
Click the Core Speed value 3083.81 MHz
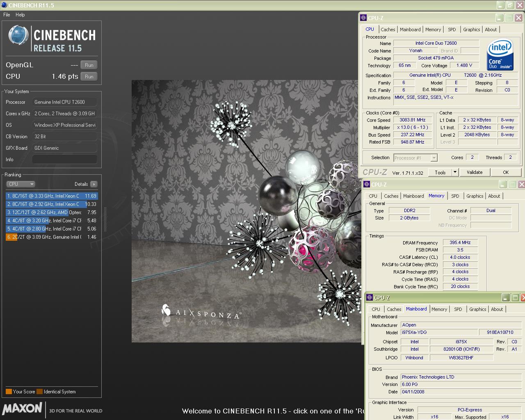(x=413, y=120)
